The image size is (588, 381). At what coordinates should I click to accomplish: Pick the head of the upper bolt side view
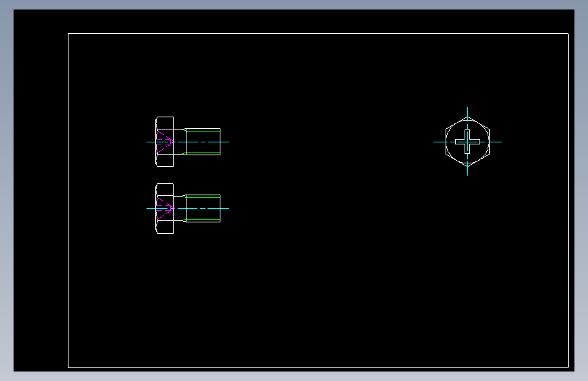[x=164, y=142]
